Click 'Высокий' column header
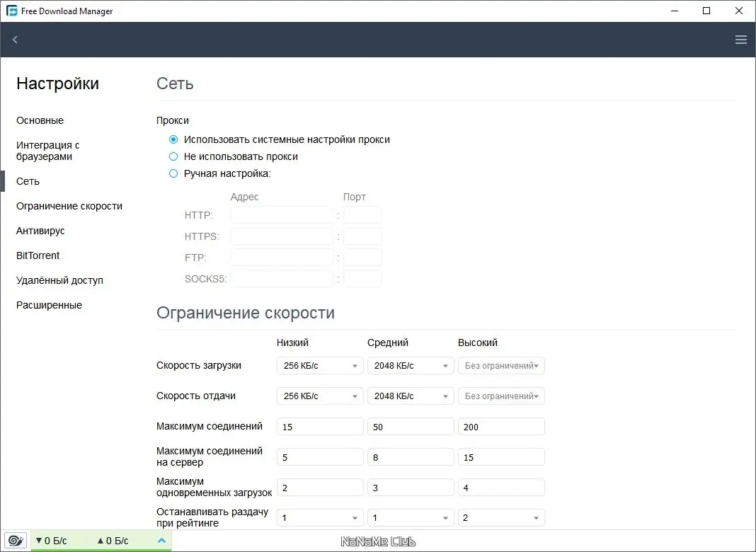This screenshot has height=552, width=756. [478, 343]
